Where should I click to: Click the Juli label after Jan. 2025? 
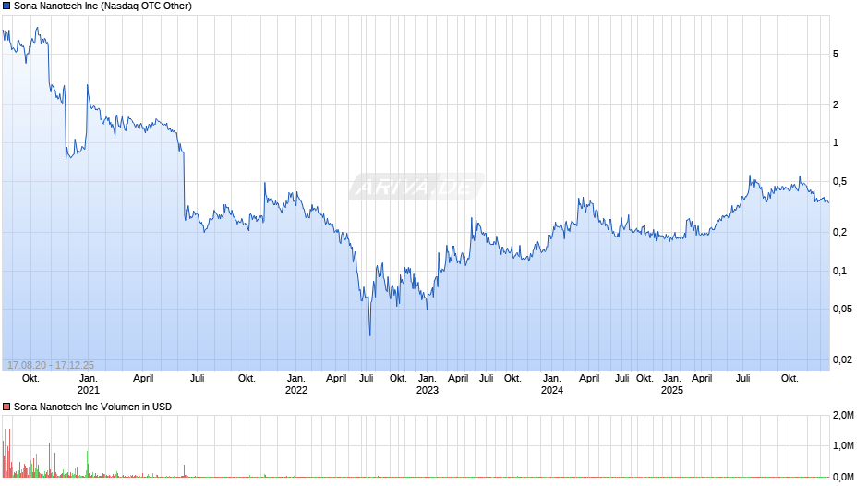743,379
